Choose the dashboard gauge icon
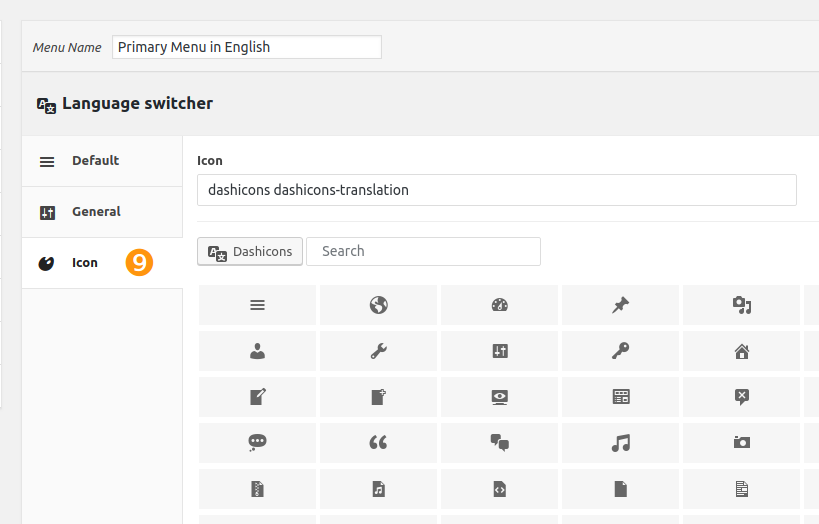 [499, 305]
